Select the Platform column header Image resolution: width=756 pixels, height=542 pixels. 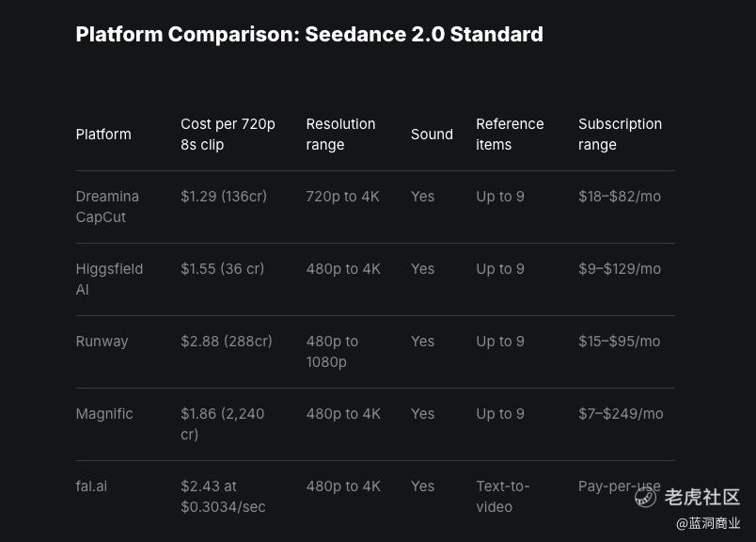click(103, 135)
